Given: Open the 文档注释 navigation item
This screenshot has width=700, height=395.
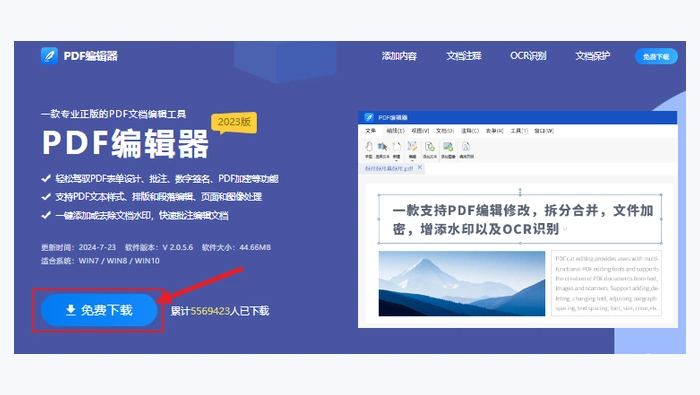Looking at the screenshot, I should click(464, 56).
